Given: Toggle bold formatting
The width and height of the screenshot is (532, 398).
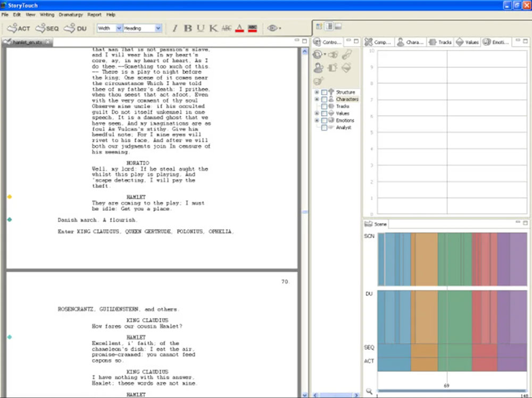Looking at the screenshot, I should tap(187, 28).
